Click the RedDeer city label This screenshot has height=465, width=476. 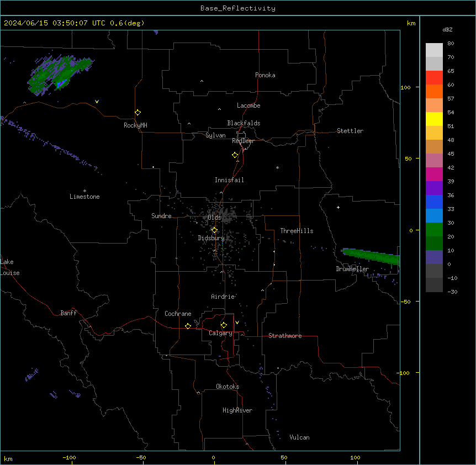243,141
